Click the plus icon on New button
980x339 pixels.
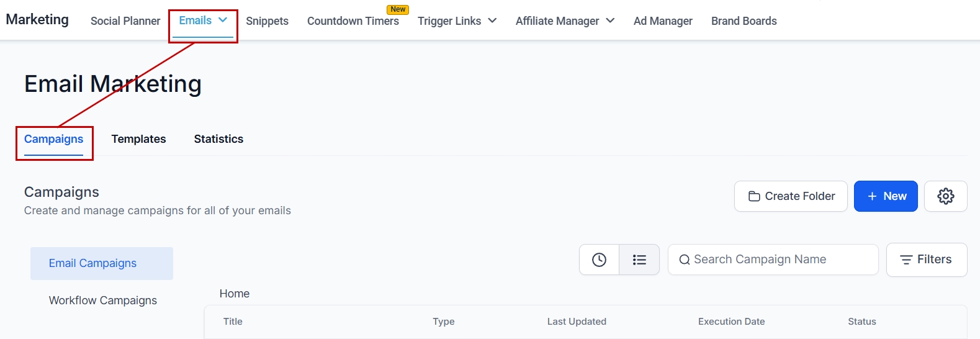click(872, 196)
